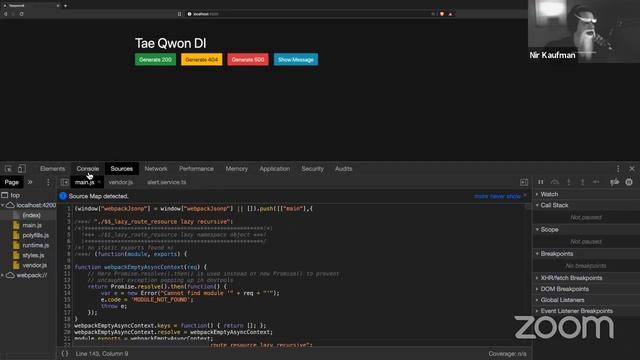This screenshot has width=640, height=360.
Task: Open the Network tab
Action: point(156,169)
